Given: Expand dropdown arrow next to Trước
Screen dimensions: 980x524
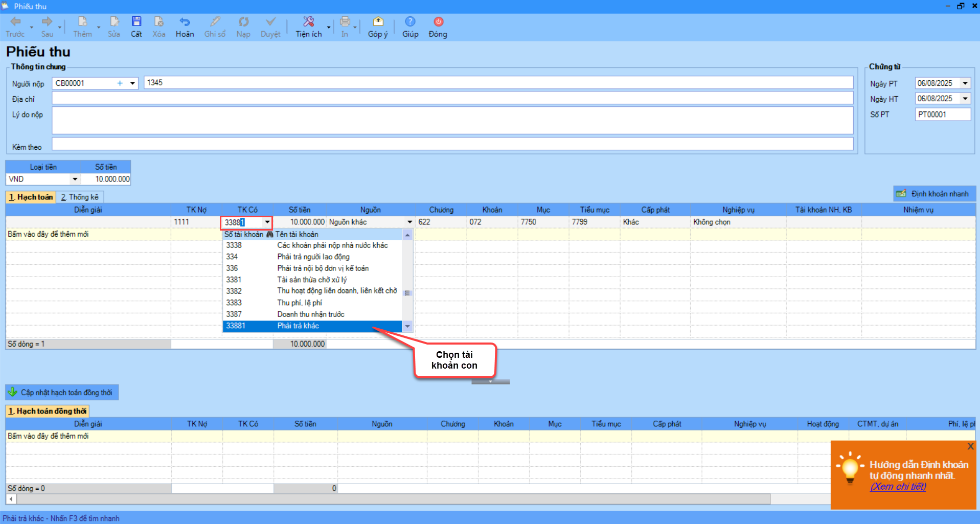Looking at the screenshot, I should click(32, 27).
